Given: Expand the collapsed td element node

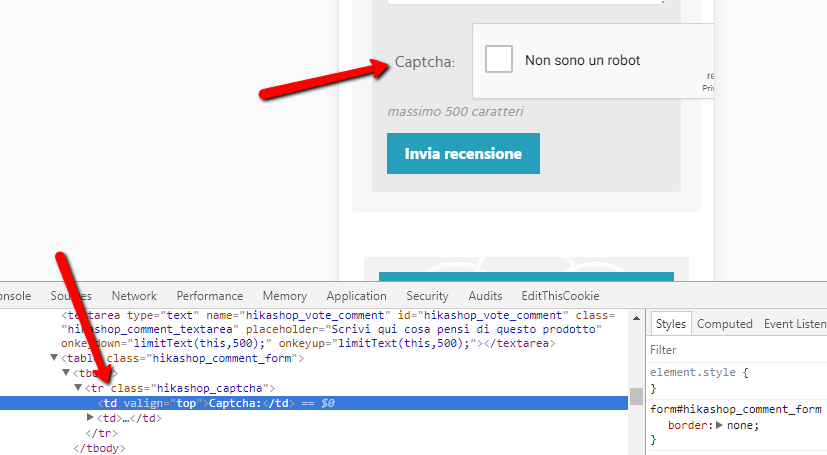Looking at the screenshot, I should coord(91,418).
